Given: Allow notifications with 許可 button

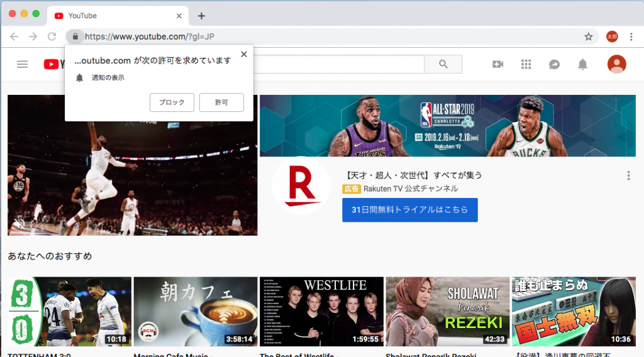Looking at the screenshot, I should point(221,102).
